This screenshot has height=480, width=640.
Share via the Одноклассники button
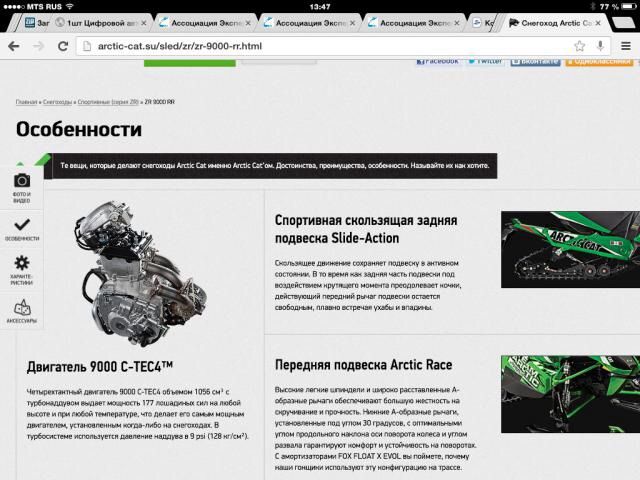pos(599,61)
